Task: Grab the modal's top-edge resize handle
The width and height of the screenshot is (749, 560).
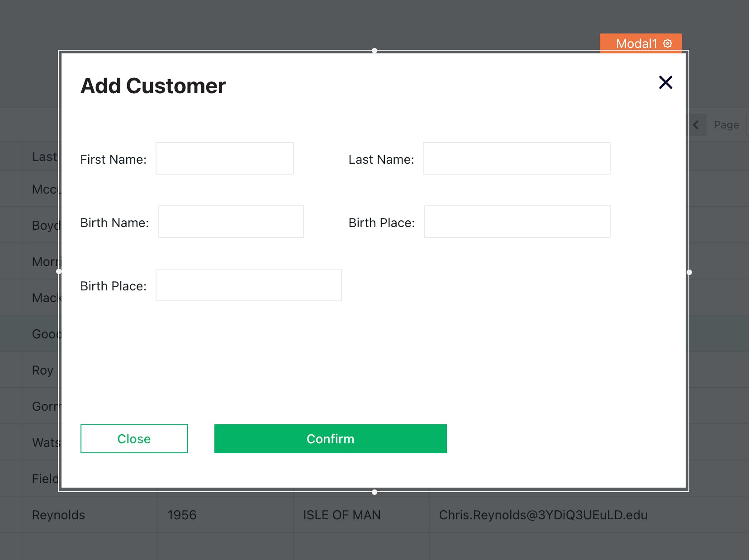Action: (x=374, y=51)
